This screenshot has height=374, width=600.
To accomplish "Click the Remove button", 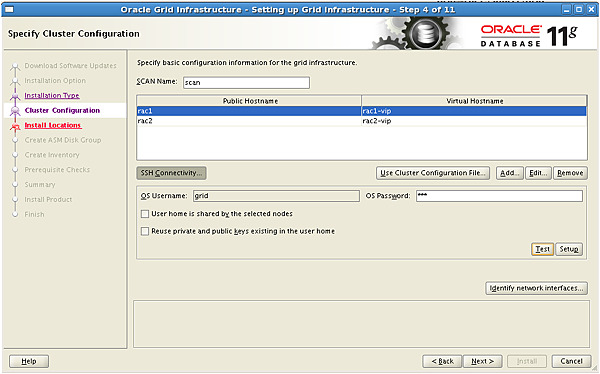I will coord(570,173).
